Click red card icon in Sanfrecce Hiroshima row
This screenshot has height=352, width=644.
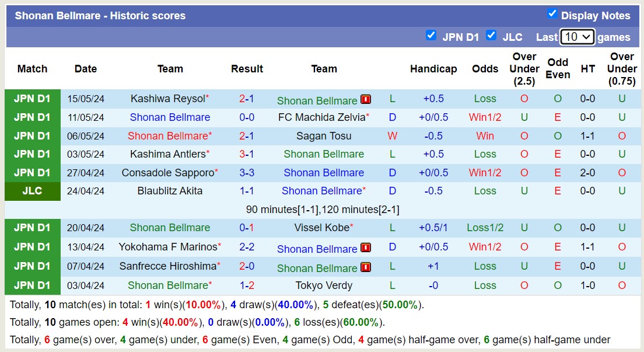click(x=366, y=267)
